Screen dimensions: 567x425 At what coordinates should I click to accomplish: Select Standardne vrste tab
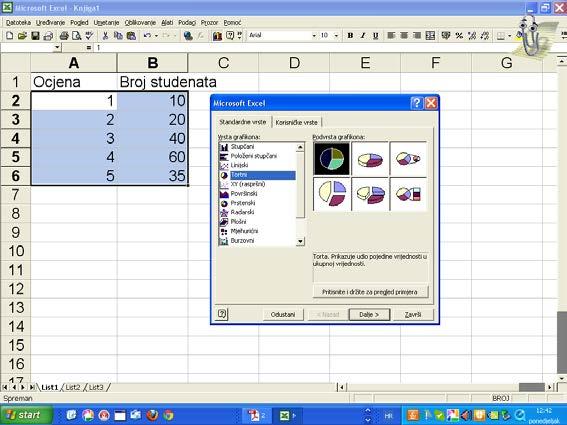(243, 122)
